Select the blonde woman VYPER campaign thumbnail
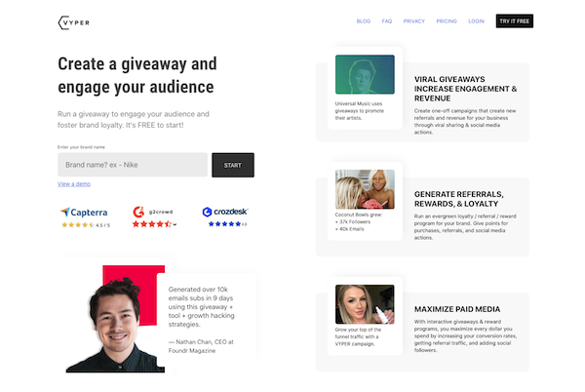The image size is (585, 392). coord(365,304)
